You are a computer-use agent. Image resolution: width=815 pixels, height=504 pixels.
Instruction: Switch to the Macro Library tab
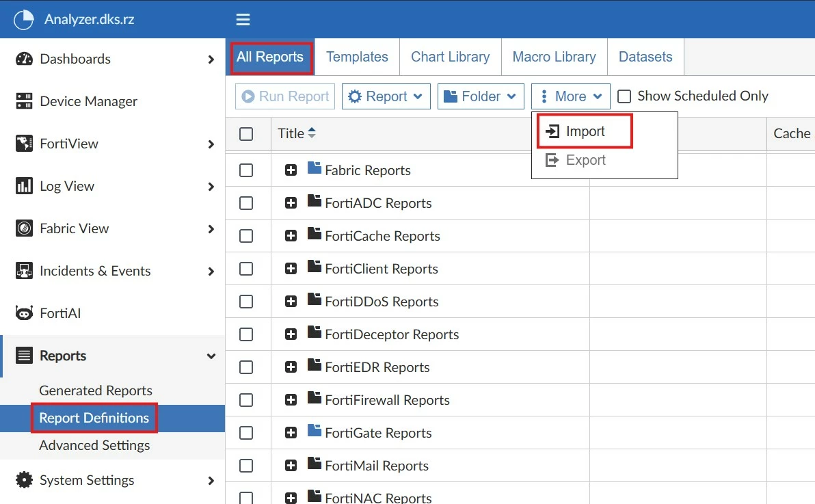(554, 57)
